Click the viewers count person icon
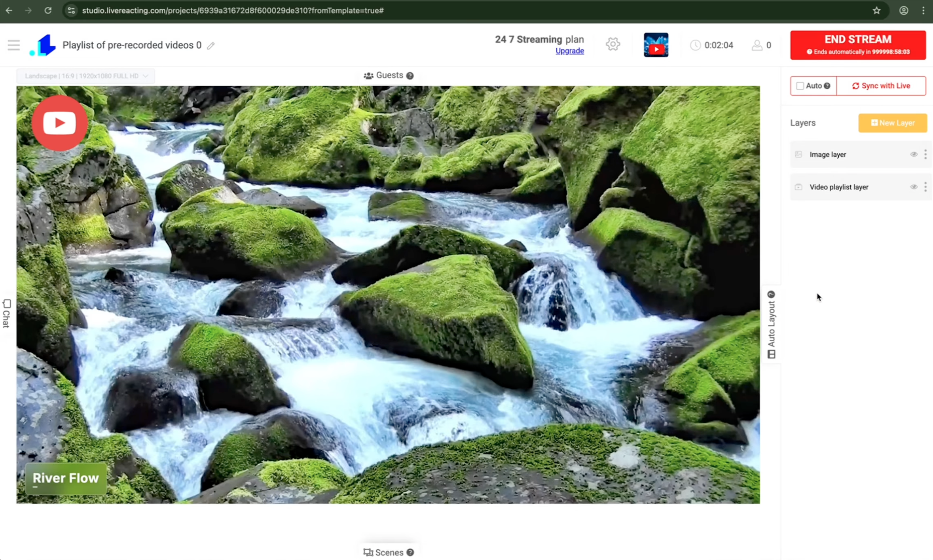Screen dimensions: 933x560 point(757,45)
